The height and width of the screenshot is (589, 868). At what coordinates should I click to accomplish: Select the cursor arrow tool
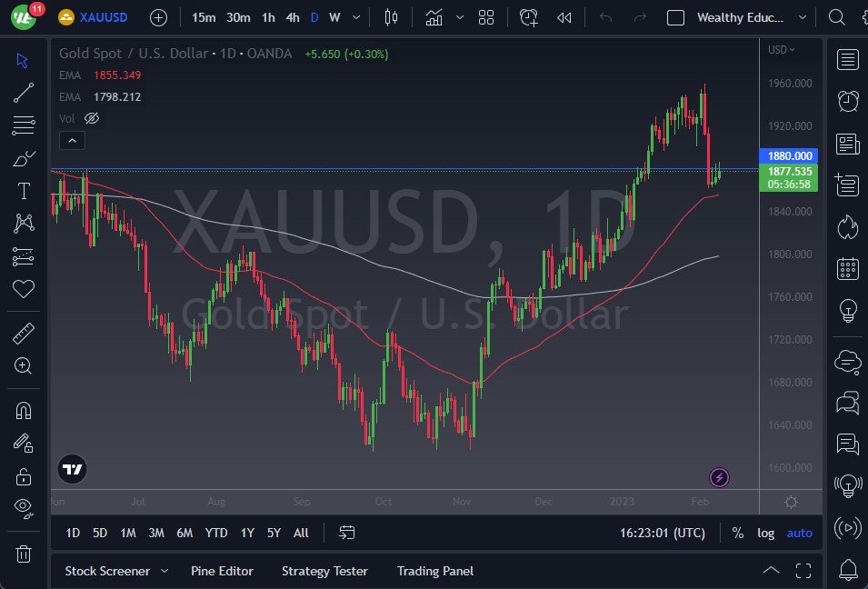23,60
